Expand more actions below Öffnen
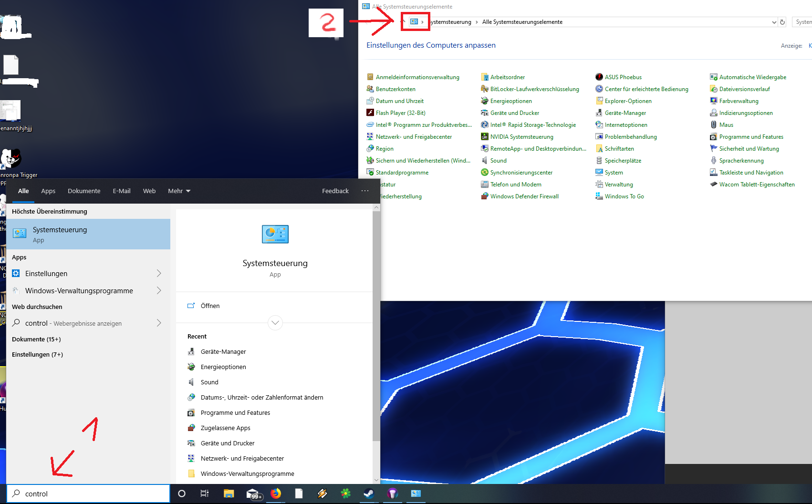 click(275, 323)
